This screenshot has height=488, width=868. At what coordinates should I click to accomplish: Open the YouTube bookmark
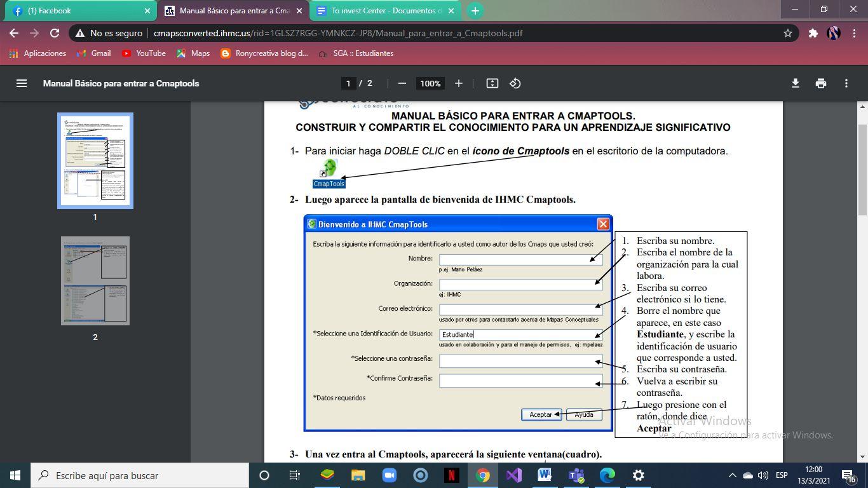[144, 53]
